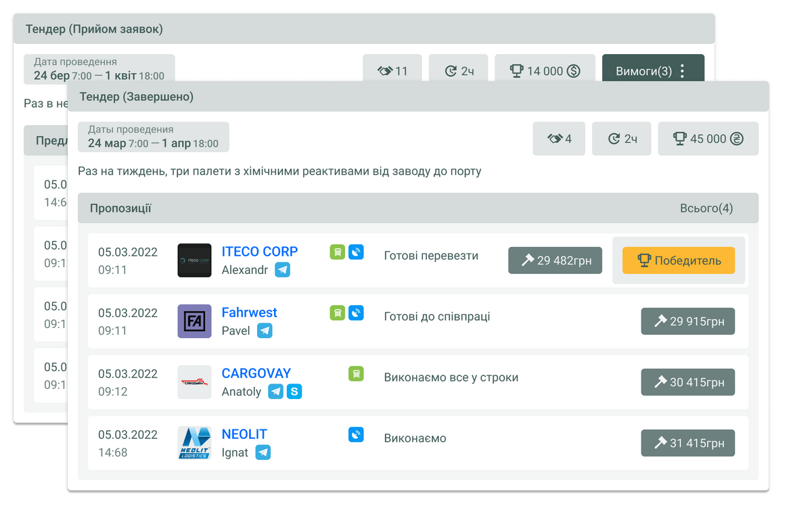Viewport: 812px width, 514px height.
Task: Open Fahrwest company link
Action: [x=250, y=312]
